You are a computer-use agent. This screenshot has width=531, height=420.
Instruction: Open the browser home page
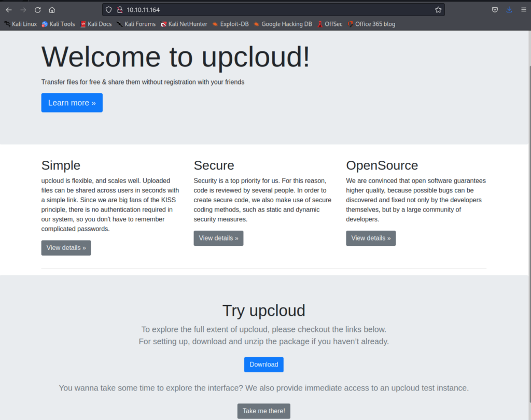(52, 10)
